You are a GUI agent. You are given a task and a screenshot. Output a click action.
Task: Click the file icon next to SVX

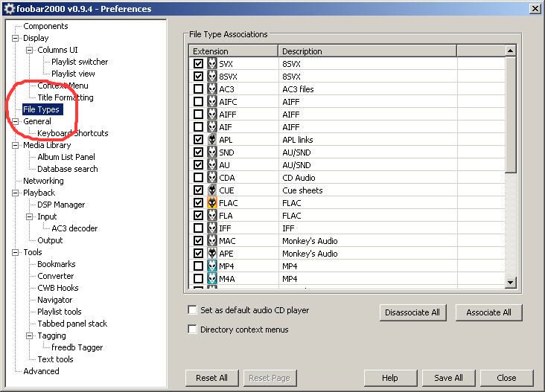tap(212, 64)
